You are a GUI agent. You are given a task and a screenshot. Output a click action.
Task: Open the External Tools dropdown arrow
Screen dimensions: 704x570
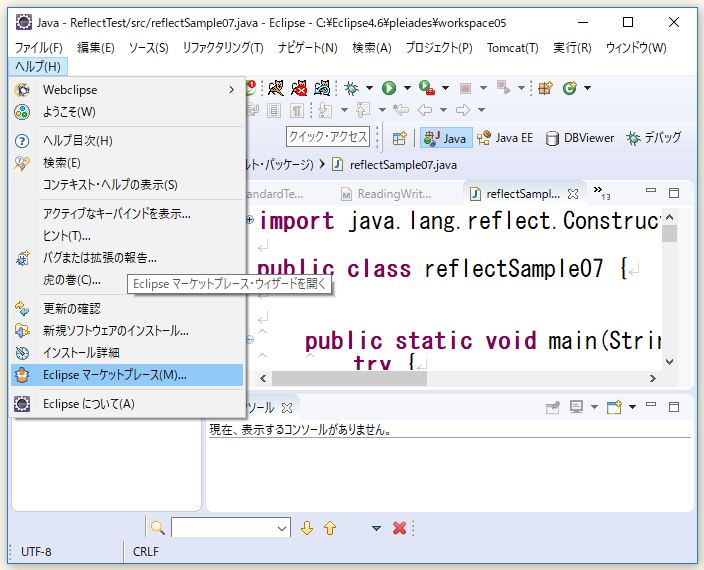[445, 88]
